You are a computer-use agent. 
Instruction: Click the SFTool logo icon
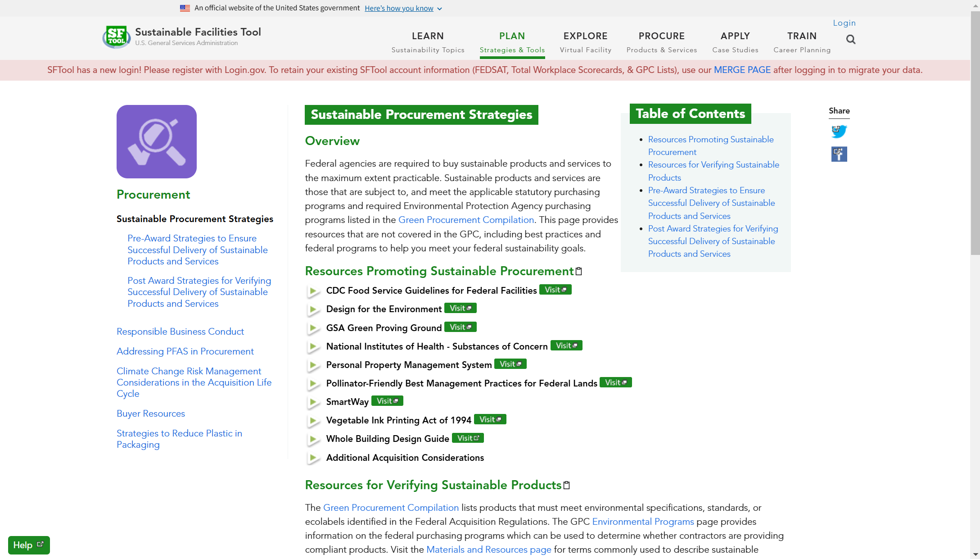pos(117,36)
